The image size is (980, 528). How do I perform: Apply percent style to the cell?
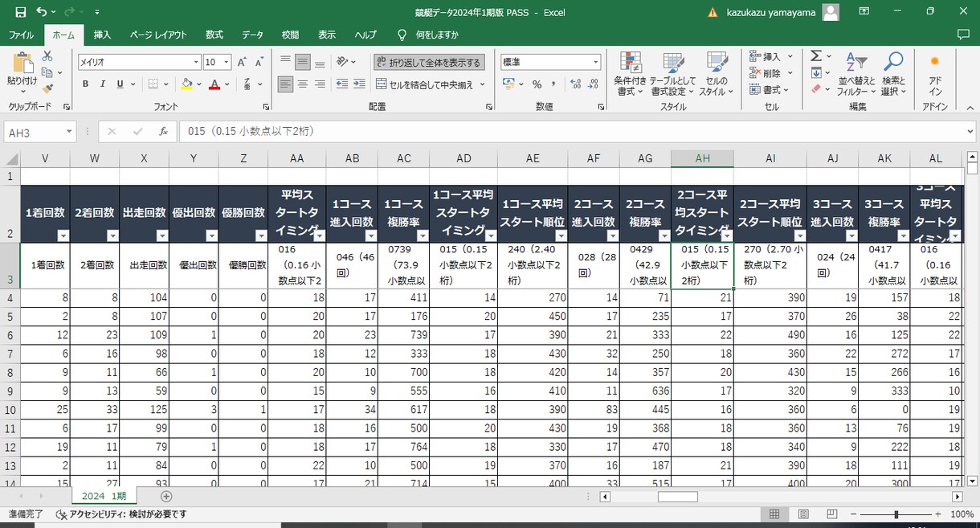point(537,84)
